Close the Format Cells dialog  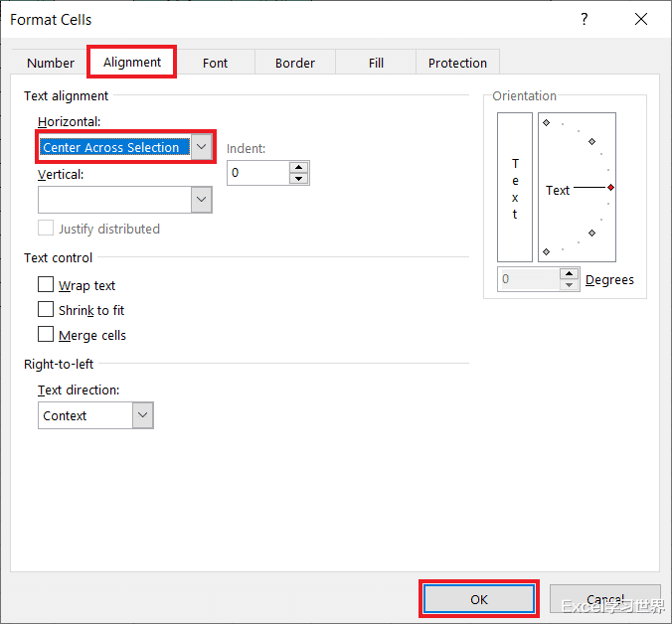tap(641, 19)
